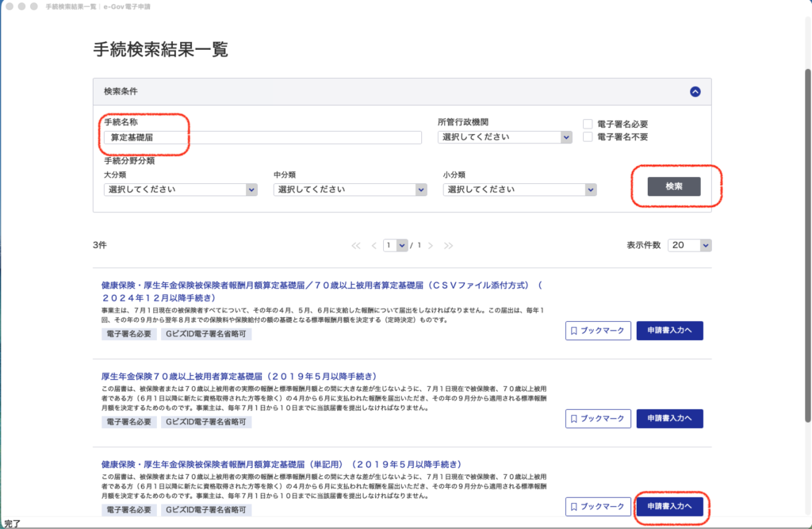Bookmark the CSVファイル添付方式 procedure

click(598, 331)
